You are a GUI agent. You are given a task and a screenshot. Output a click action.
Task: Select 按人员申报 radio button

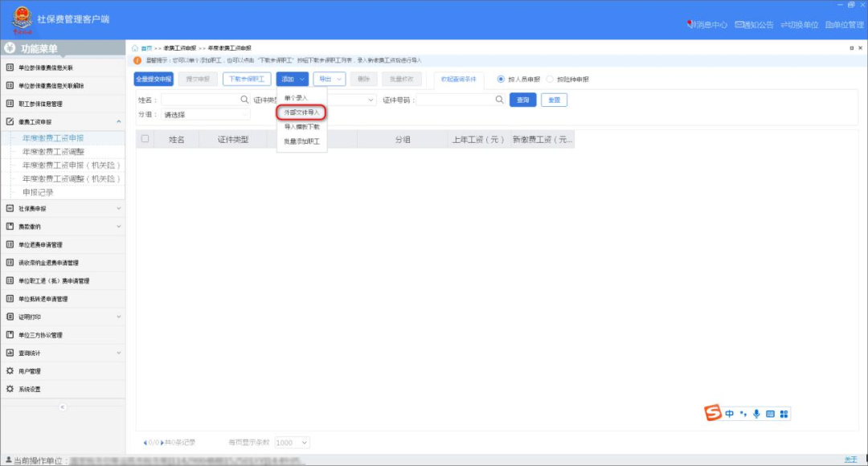502,80
